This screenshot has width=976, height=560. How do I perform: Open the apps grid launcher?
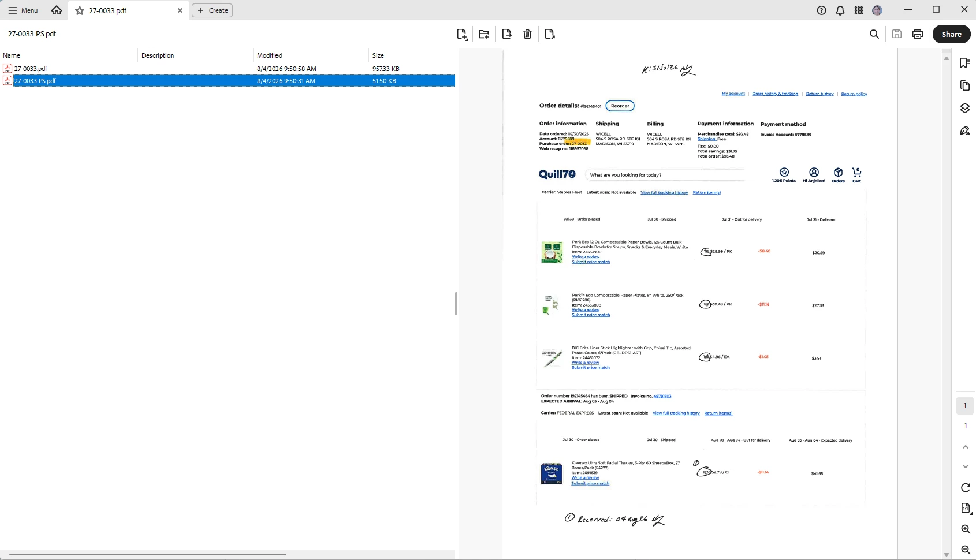(859, 10)
